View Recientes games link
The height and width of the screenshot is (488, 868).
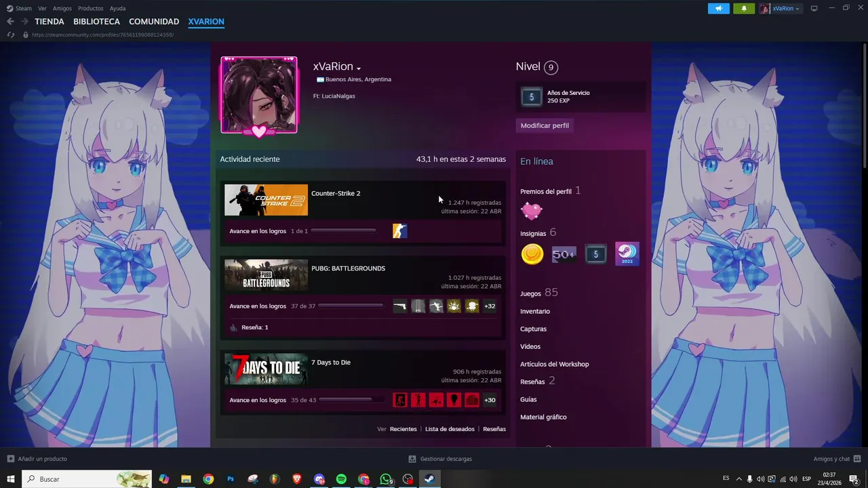tap(403, 429)
